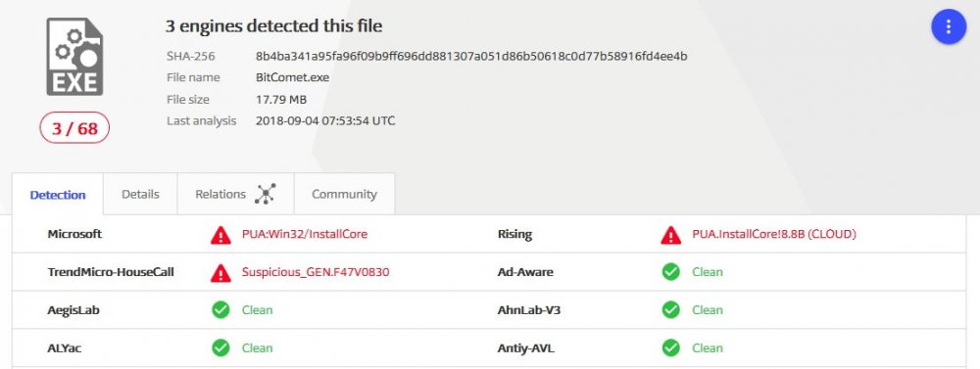Open the three-dot more options button
This screenshot has width=980, height=369.
[948, 26]
